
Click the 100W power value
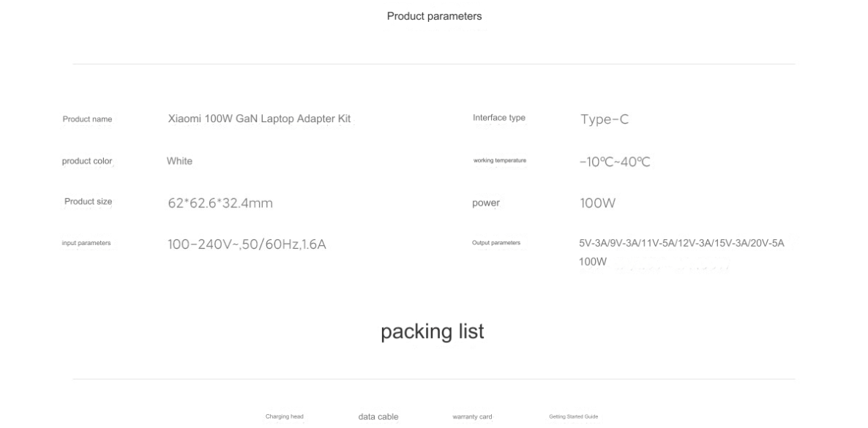point(597,203)
